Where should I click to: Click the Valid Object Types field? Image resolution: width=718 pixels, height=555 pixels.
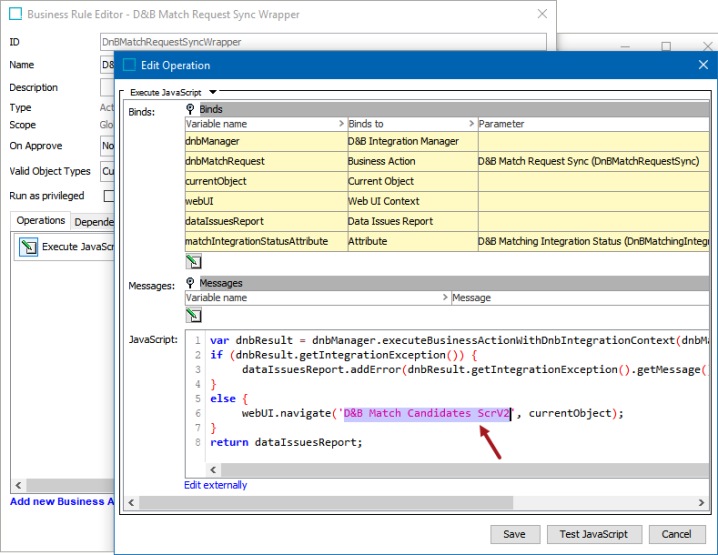coord(108,171)
